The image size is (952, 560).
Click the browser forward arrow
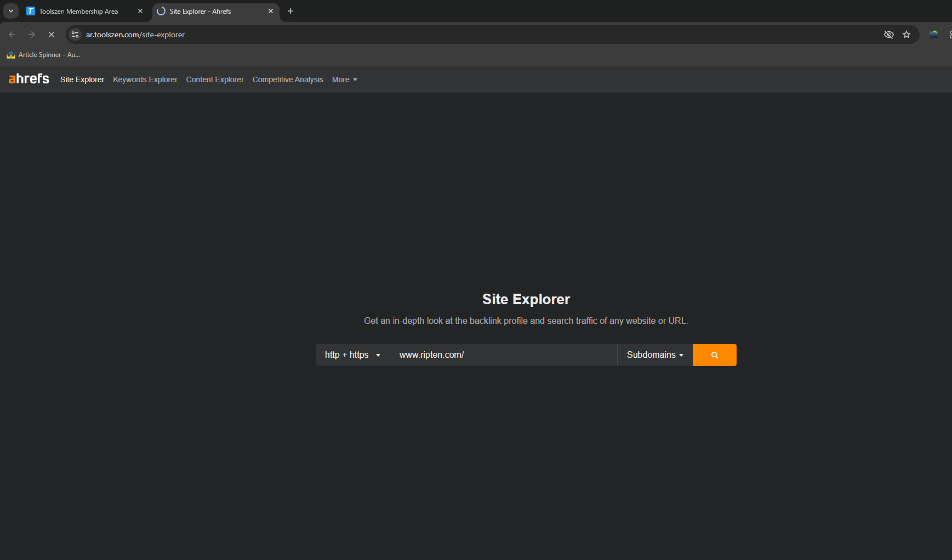click(32, 35)
